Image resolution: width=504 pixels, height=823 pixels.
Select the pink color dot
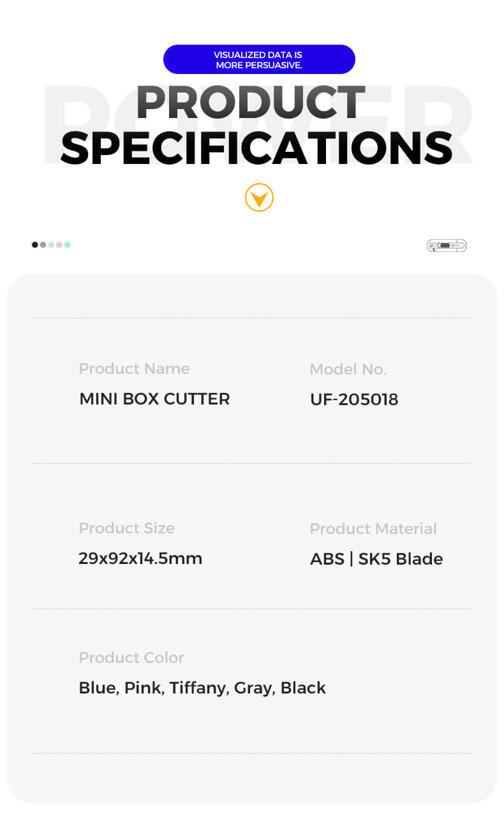(x=59, y=244)
